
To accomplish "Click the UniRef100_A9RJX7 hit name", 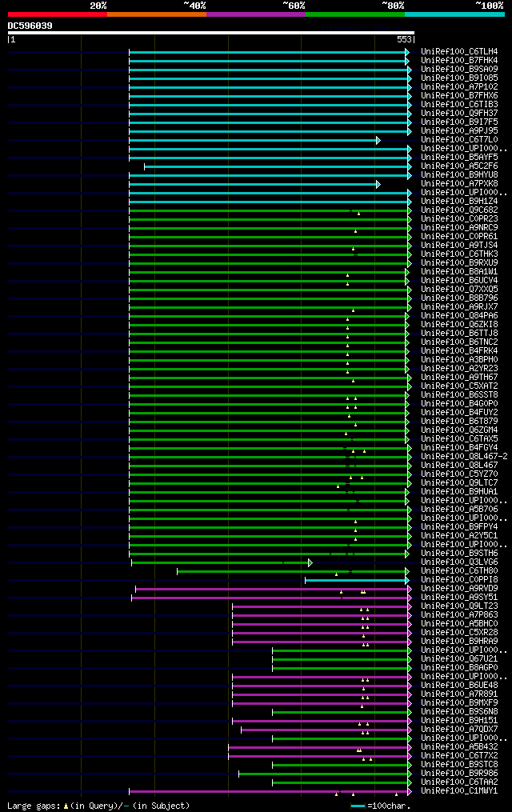I will pos(459,307).
